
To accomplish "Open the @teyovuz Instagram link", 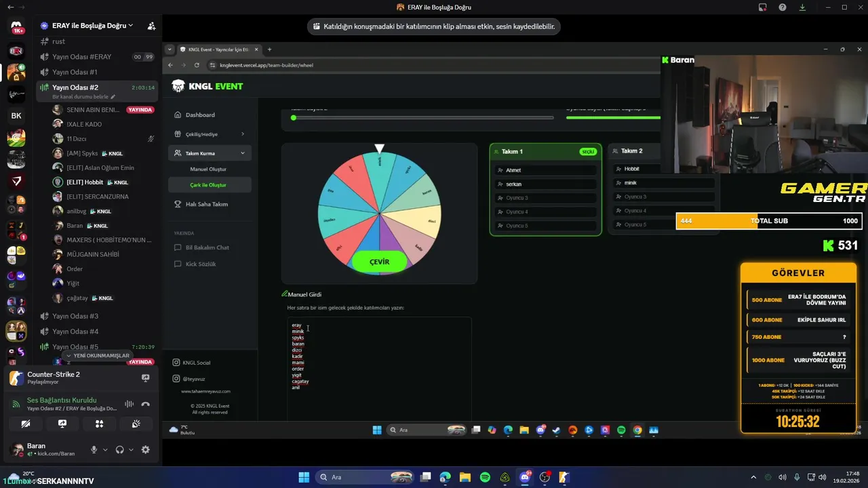I will click(189, 379).
